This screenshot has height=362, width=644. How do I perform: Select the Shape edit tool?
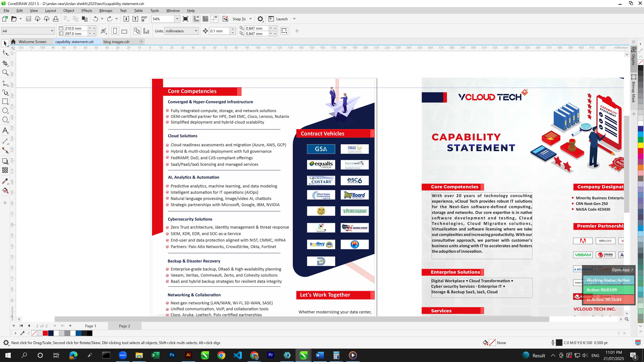click(x=5, y=53)
